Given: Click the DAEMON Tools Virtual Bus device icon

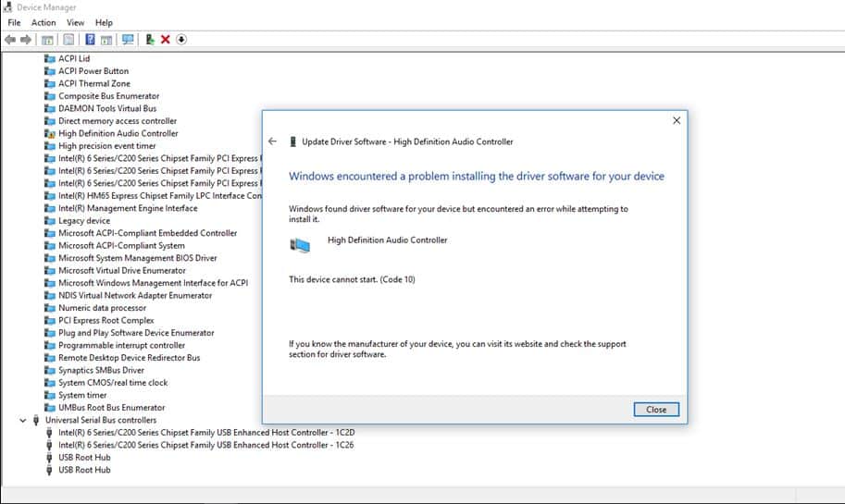Looking at the screenshot, I should [x=50, y=108].
